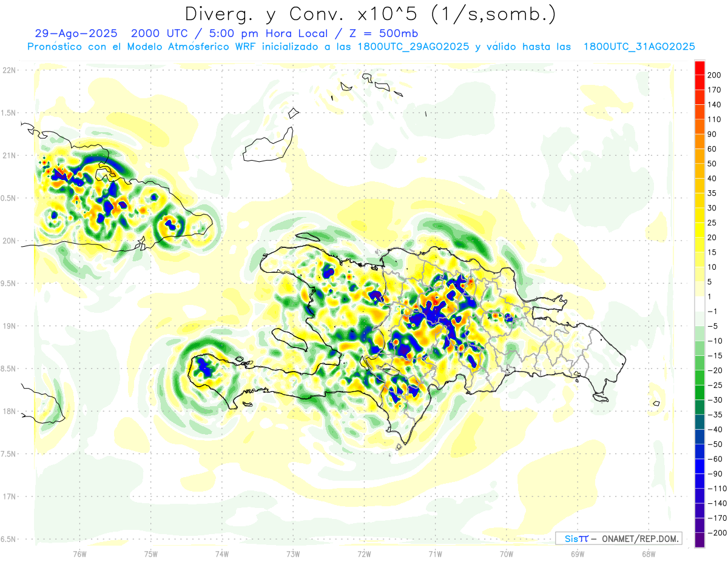Select the '19N' latitude label

point(9,326)
